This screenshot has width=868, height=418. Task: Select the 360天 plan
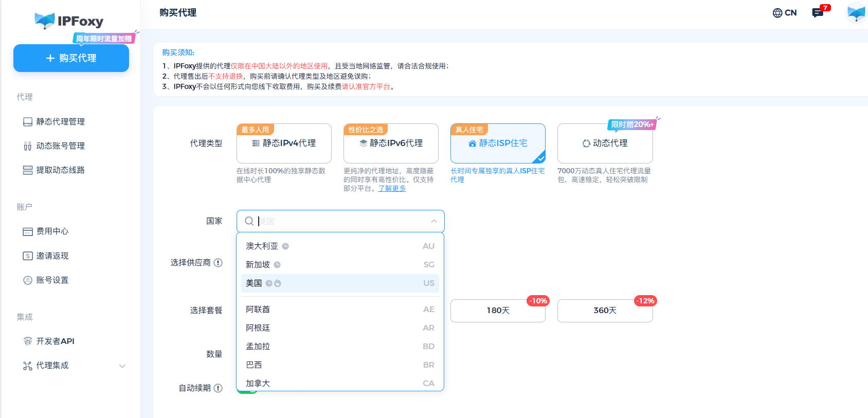pos(605,311)
